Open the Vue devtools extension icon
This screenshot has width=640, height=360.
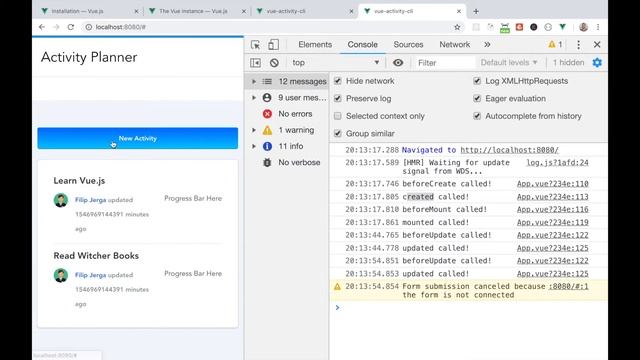[x=562, y=27]
